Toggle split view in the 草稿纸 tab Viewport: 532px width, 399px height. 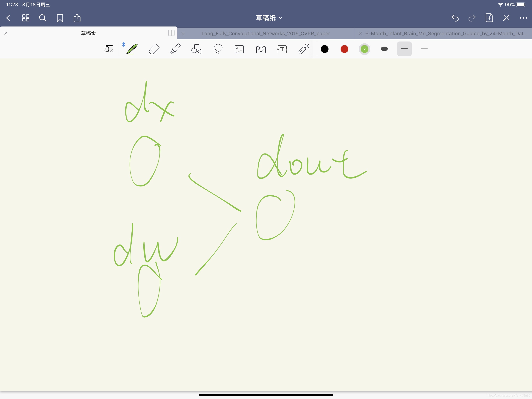(171, 33)
